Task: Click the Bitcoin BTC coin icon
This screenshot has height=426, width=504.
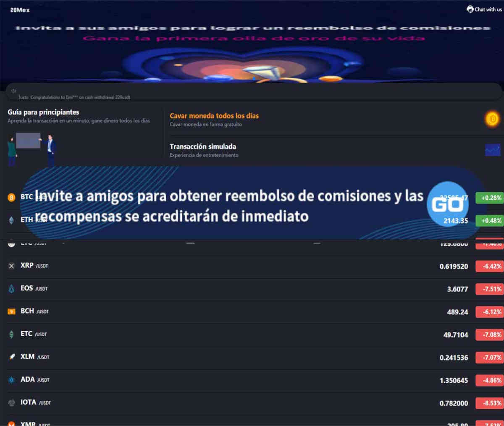Action: tap(12, 197)
